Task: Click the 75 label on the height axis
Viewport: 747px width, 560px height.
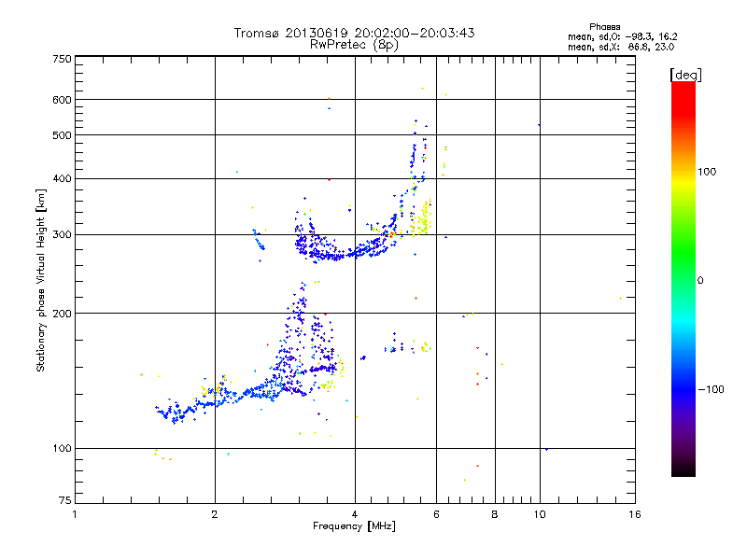Action: tap(65, 500)
